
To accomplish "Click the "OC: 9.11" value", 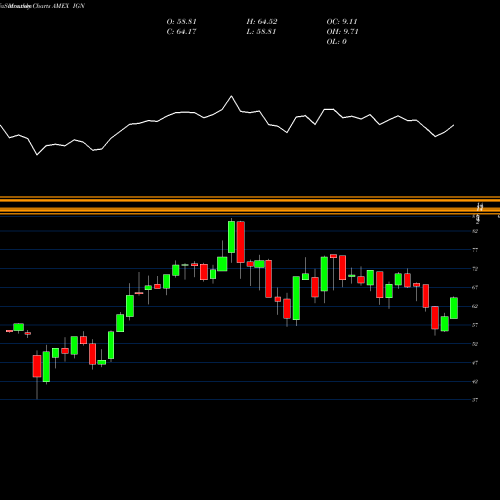I will (x=342, y=22).
